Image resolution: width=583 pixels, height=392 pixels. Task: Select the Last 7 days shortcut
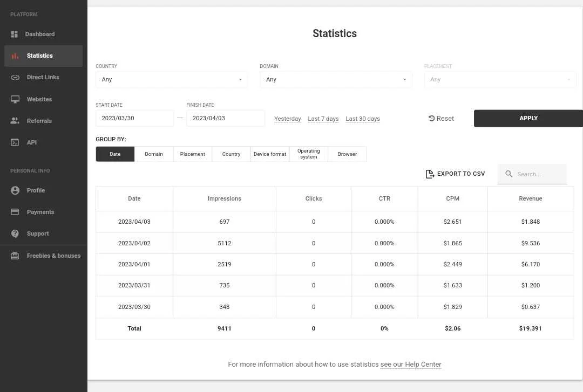coord(323,119)
